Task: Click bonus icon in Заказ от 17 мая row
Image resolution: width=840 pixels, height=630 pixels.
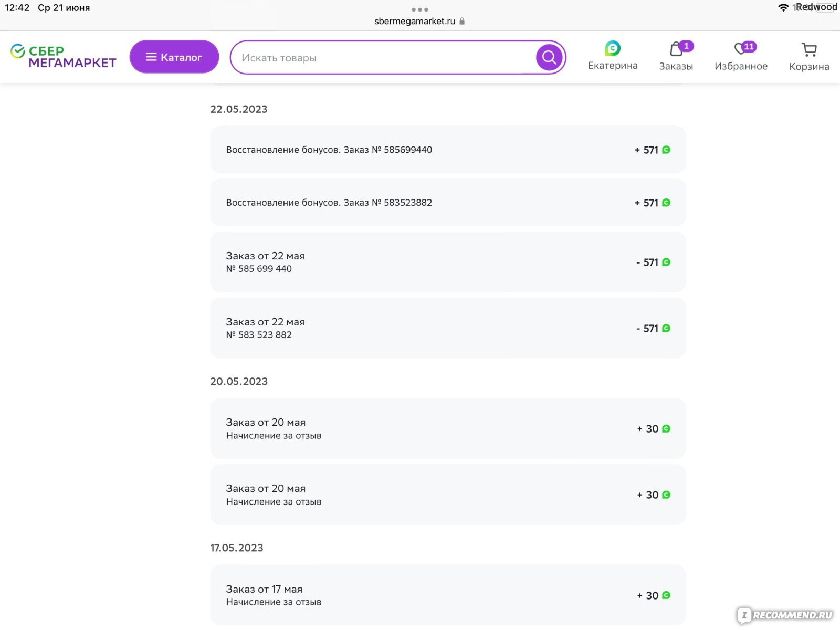Action: 666,595
